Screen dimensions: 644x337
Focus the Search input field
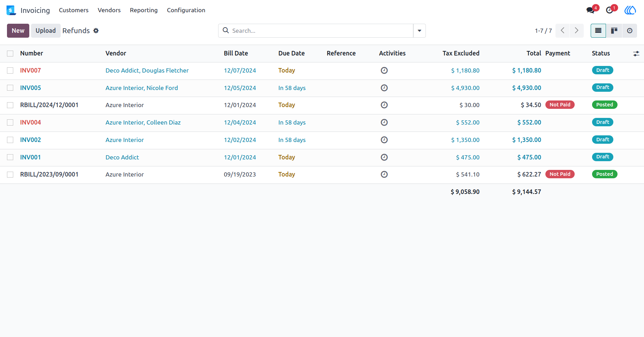coord(321,31)
